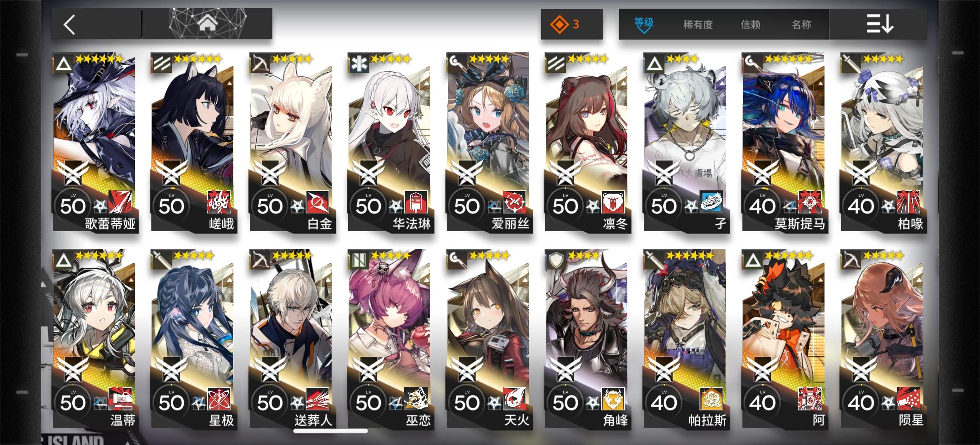This screenshot has width=980, height=445.
Task: Sort operators by 稀有度
Action: pos(698,25)
